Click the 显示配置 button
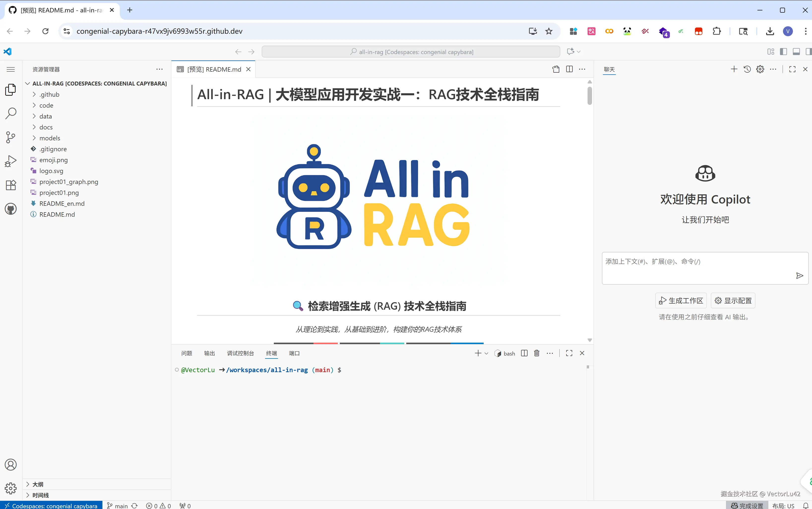Image resolution: width=812 pixels, height=509 pixels. point(733,300)
